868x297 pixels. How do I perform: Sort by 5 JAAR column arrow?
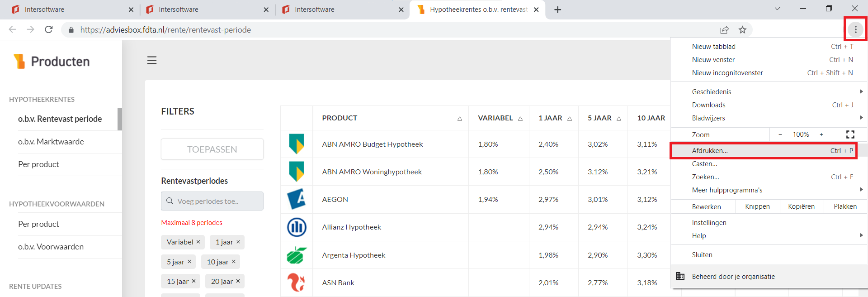[x=619, y=119]
